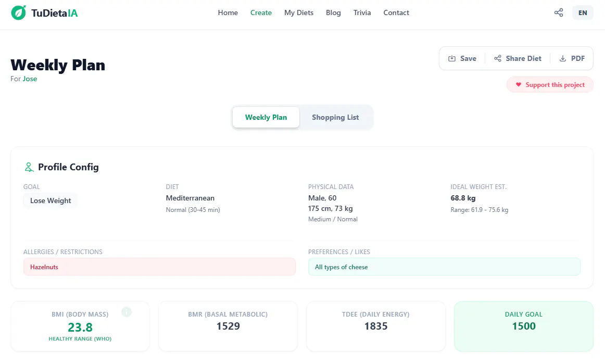The height and width of the screenshot is (364, 605).
Task: Click the share icon in top navigation
Action: [x=558, y=12]
